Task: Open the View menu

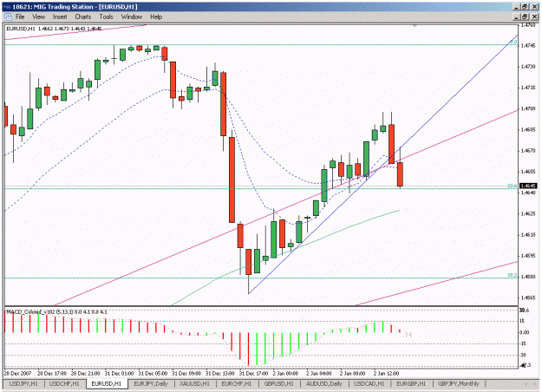Action: click(x=38, y=16)
